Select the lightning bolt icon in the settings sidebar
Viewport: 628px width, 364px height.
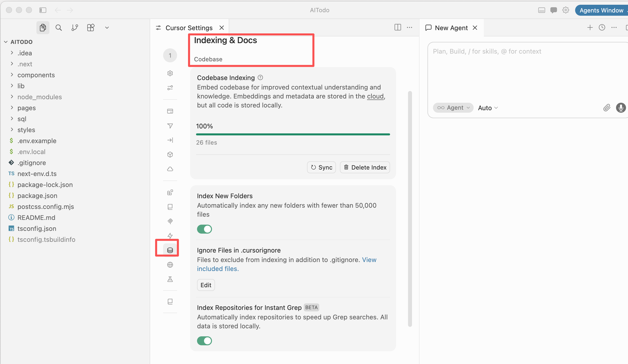[x=170, y=236]
